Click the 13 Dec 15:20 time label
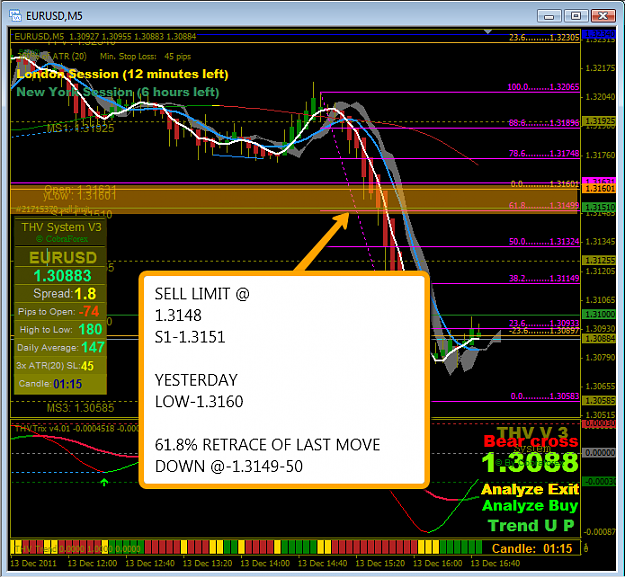Viewport: 625px width, 578px height. click(380, 564)
